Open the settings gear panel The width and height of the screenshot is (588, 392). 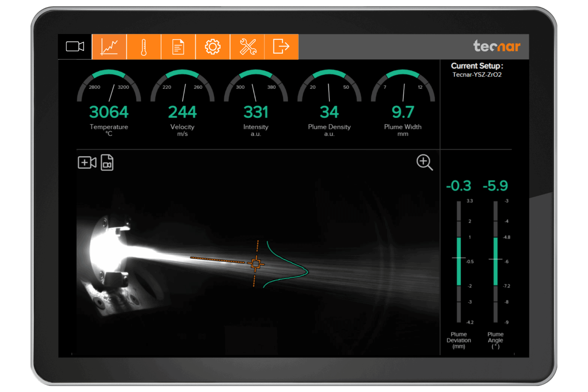(212, 46)
